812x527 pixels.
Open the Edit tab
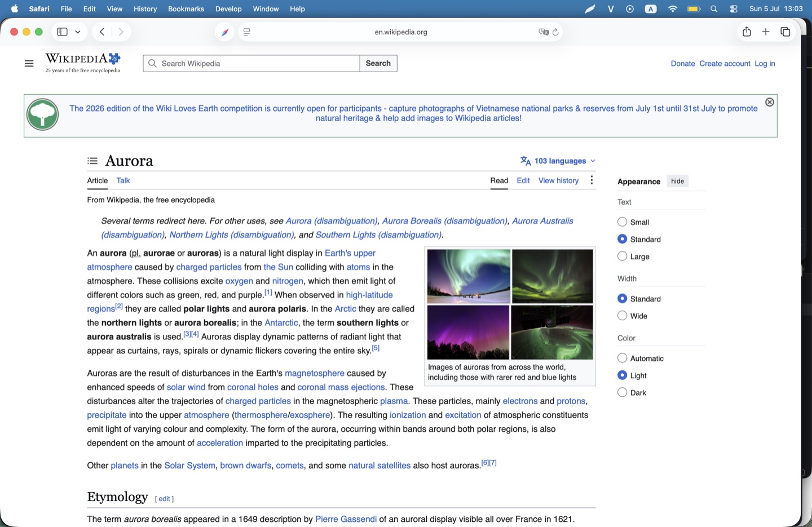coord(523,180)
